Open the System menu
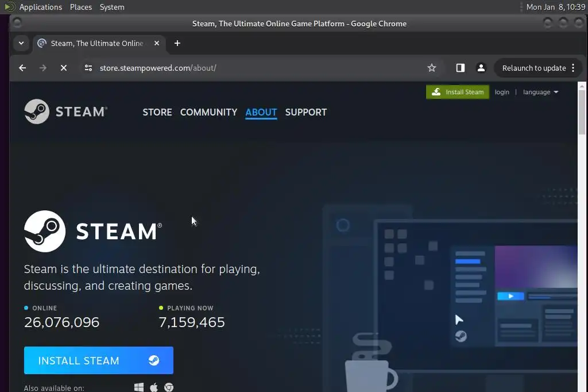The height and width of the screenshot is (392, 588). [x=112, y=7]
